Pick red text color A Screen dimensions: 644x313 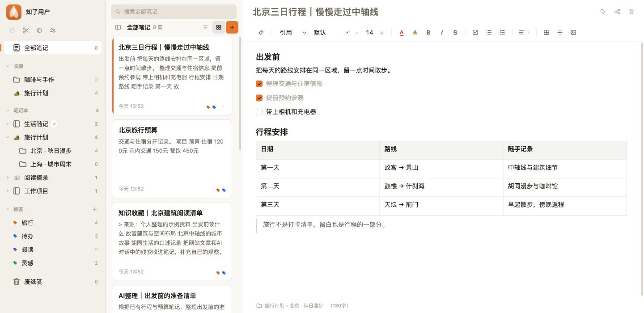[x=402, y=33]
